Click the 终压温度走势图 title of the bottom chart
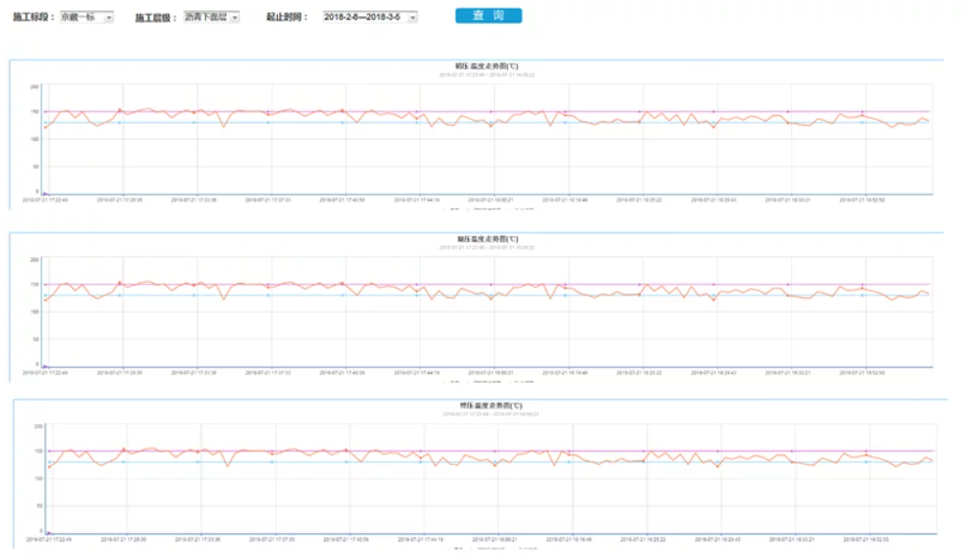 (x=491, y=406)
